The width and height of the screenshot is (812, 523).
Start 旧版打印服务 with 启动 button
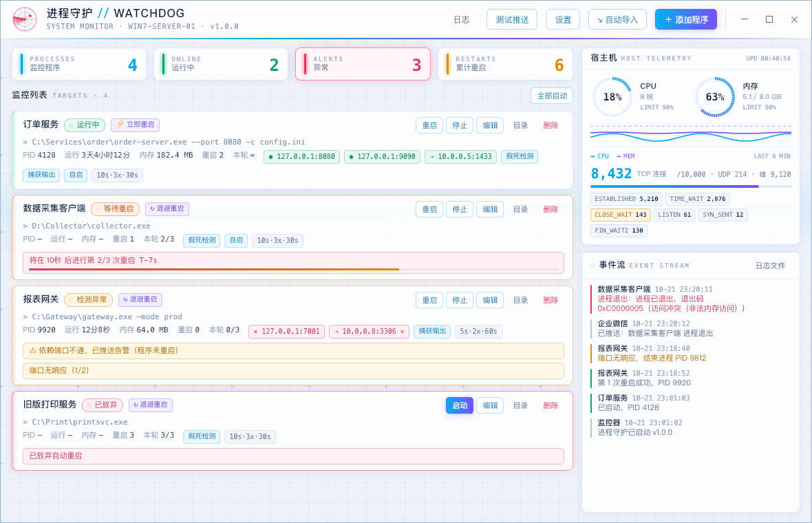[x=460, y=405]
